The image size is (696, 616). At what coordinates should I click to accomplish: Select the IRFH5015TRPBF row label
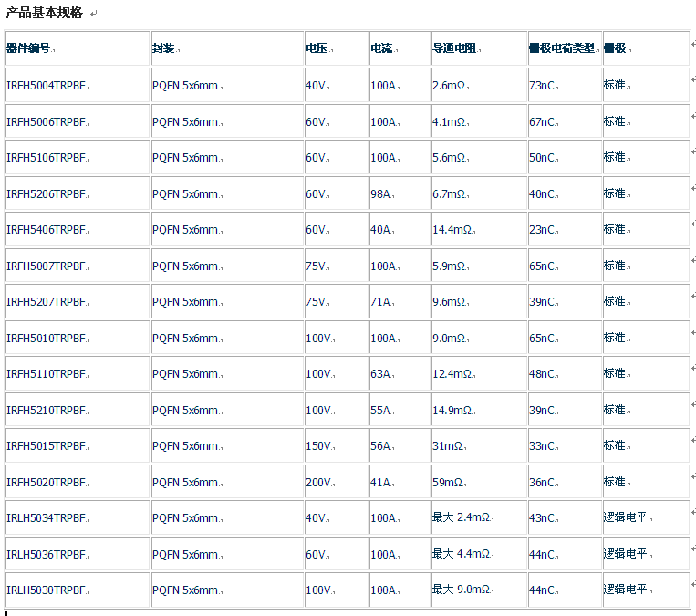click(46, 446)
